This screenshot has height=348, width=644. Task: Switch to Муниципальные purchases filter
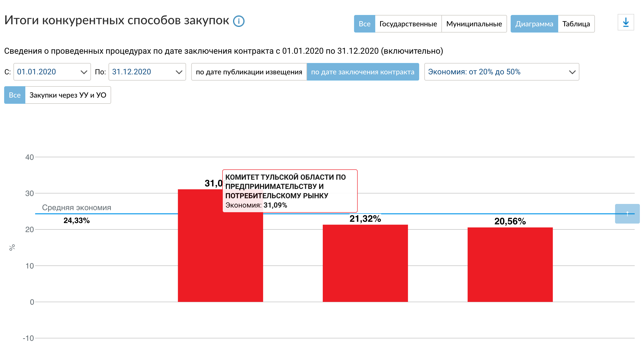(474, 24)
